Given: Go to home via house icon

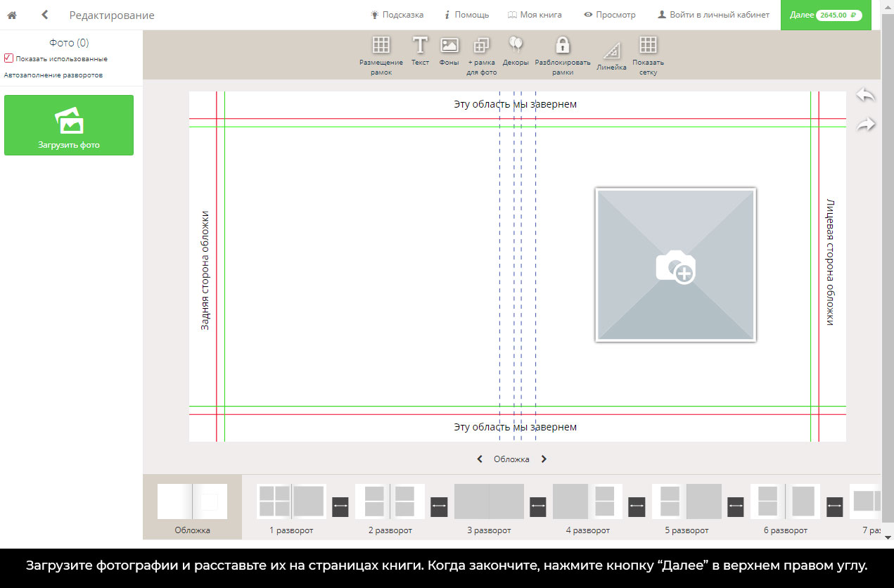Looking at the screenshot, I should tap(11, 15).
